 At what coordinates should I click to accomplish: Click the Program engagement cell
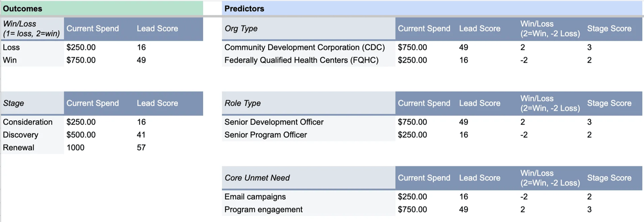[264, 209]
